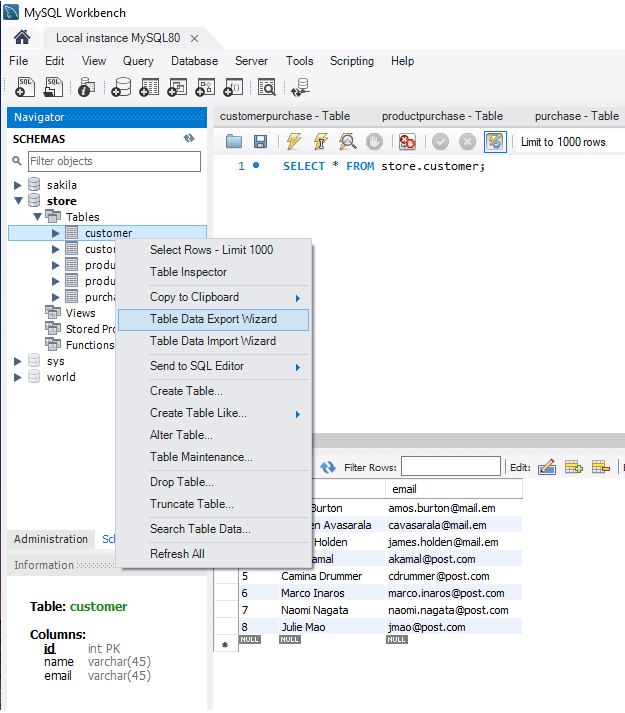Close the Local instance MySQL80 tab

coord(194,39)
